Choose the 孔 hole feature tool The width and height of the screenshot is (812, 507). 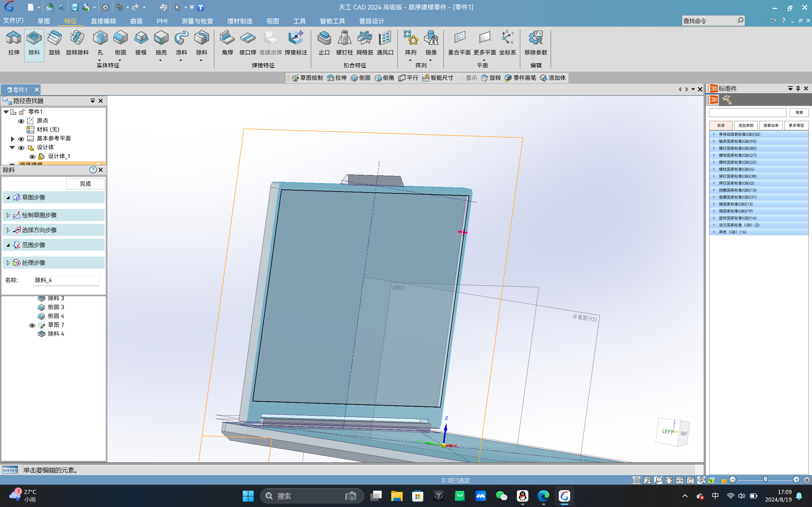click(100, 43)
